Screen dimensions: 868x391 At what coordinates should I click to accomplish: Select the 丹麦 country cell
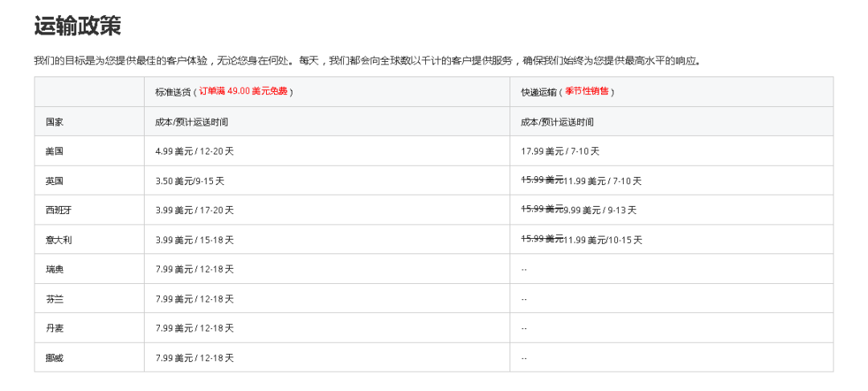(55, 328)
